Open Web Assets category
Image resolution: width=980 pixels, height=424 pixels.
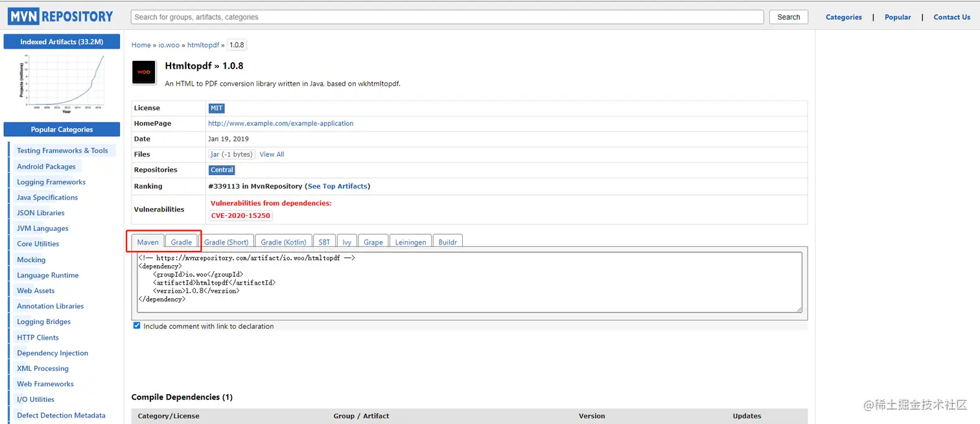coord(36,290)
